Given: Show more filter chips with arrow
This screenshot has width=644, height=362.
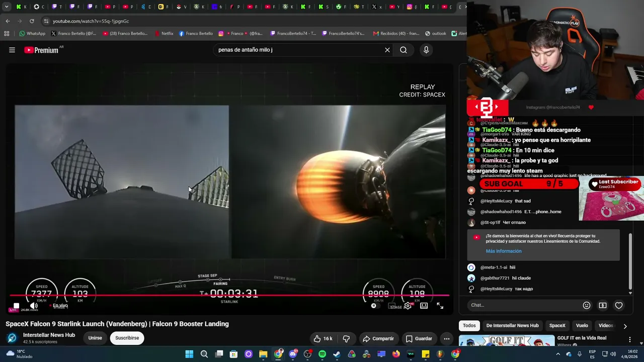Looking at the screenshot, I should (625, 326).
